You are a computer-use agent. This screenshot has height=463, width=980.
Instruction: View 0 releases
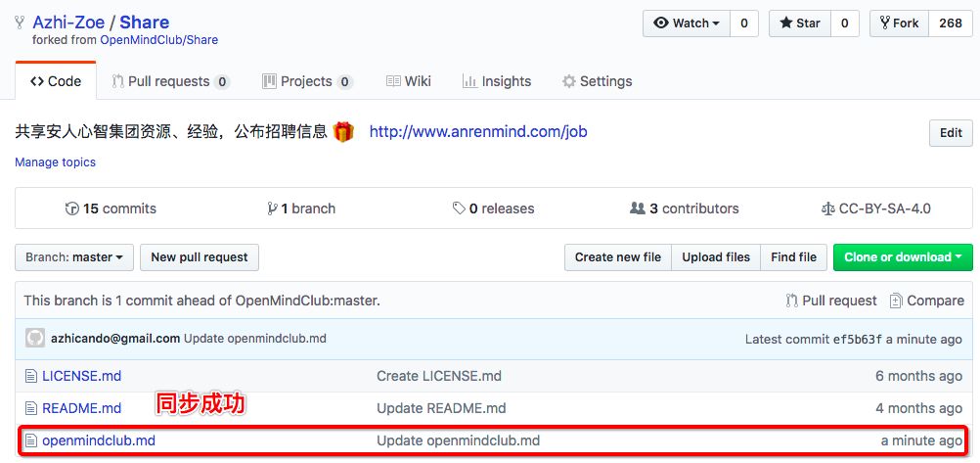tap(493, 208)
